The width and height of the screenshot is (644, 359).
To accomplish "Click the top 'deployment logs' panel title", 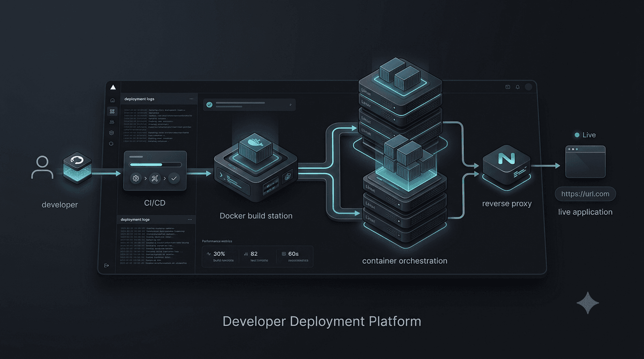I will (139, 99).
